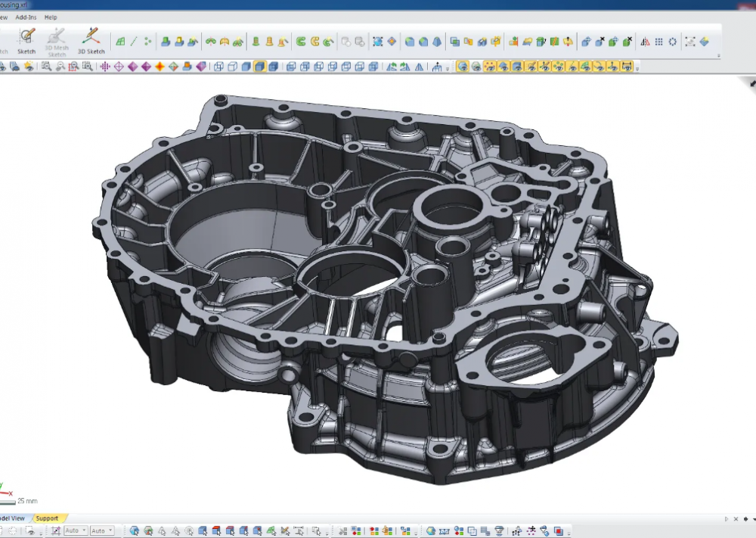Toggle Measurements visibility (last eye icon)

pyautogui.click(x=626, y=67)
